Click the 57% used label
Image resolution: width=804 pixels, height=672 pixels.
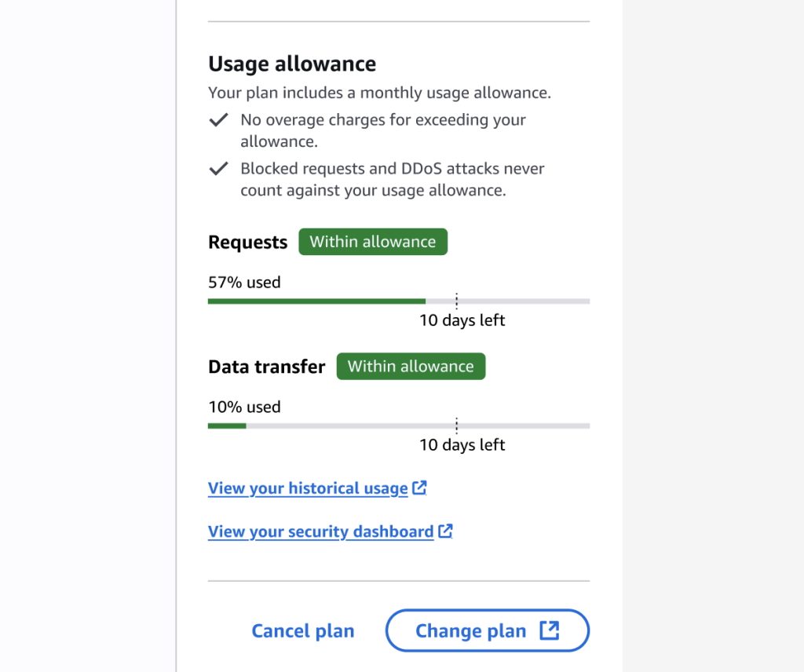[x=244, y=282]
